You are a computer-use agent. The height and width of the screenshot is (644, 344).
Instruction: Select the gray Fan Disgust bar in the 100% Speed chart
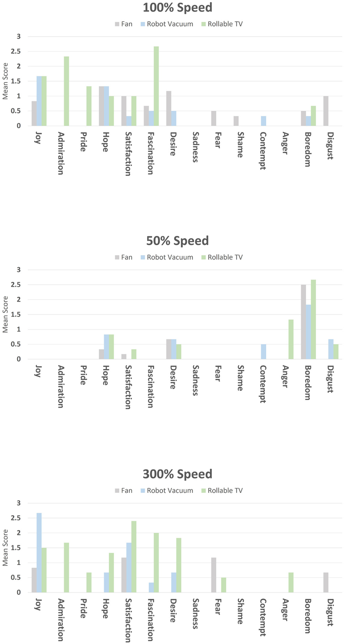(x=326, y=111)
